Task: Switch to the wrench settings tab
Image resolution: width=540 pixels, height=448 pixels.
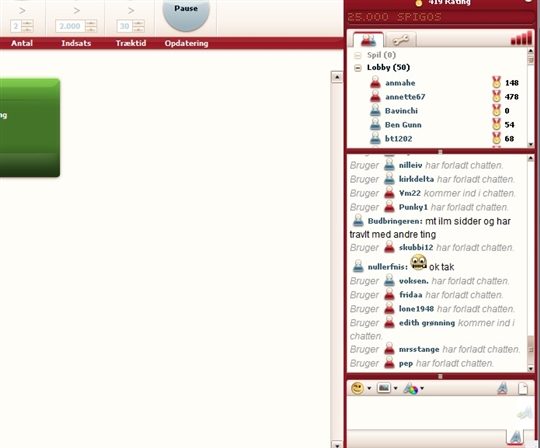Action: (401, 40)
